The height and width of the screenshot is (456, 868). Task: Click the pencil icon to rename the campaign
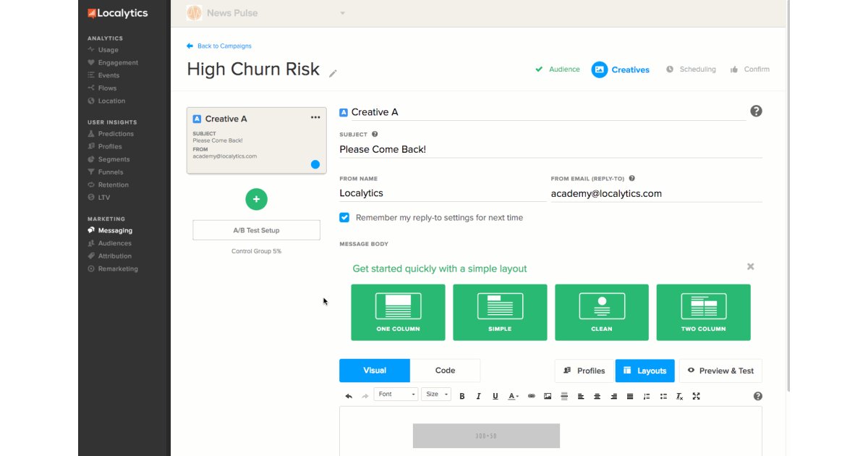tap(333, 73)
